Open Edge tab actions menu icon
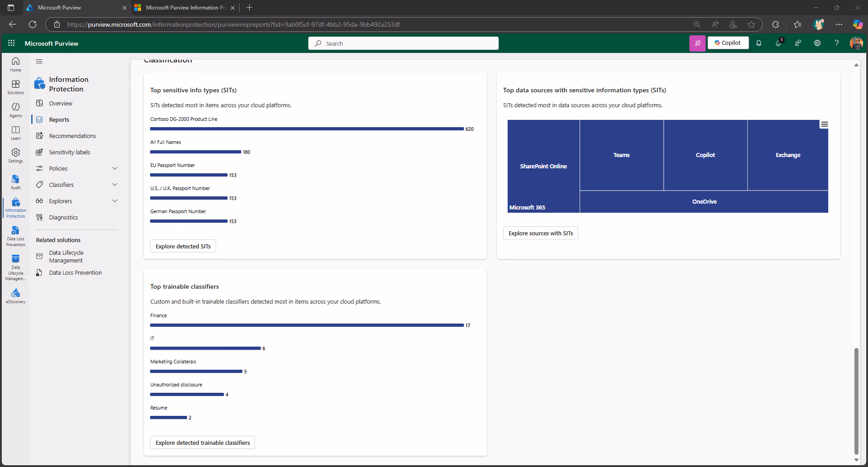Screen dimensions: 868x467 [11, 8]
